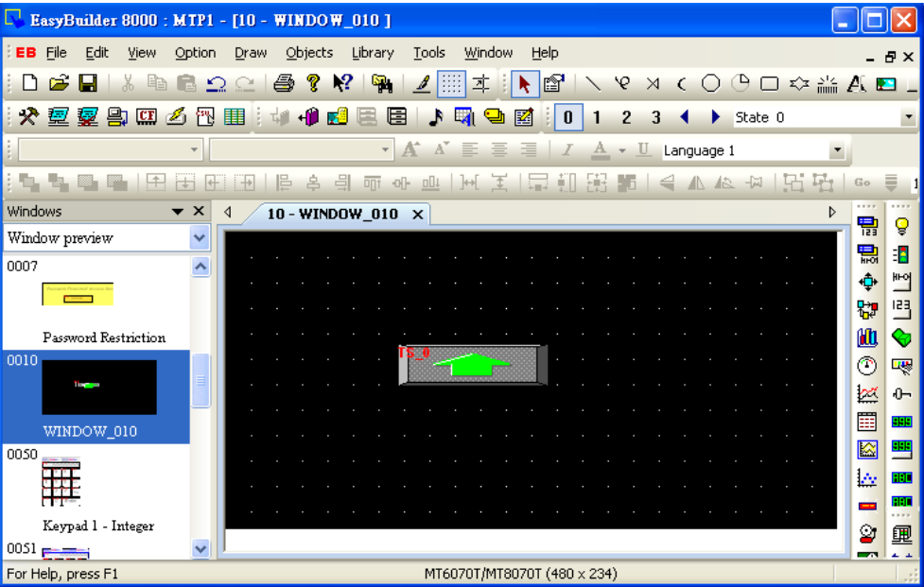This screenshot has height=587, width=924.
Task: Switch to state 3 button
Action: click(655, 117)
